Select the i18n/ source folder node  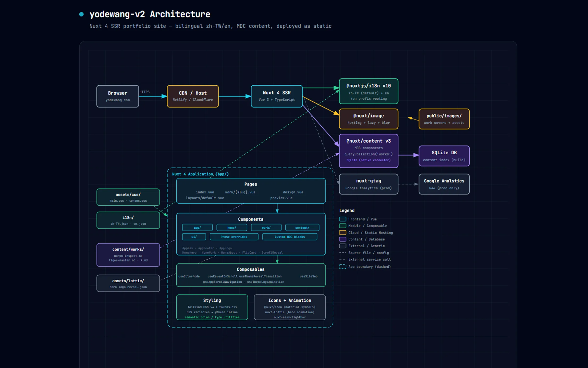click(128, 220)
